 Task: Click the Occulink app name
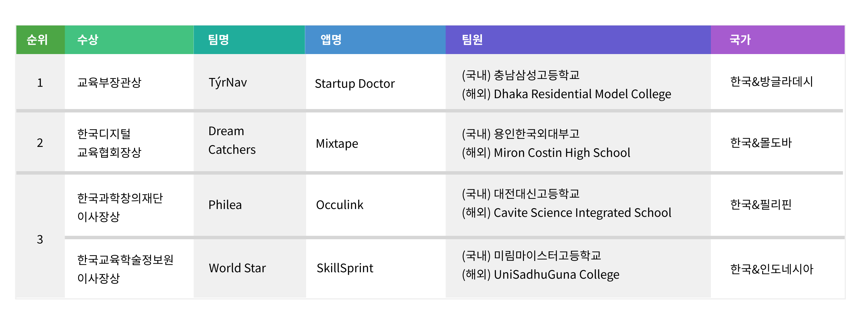coord(340,205)
